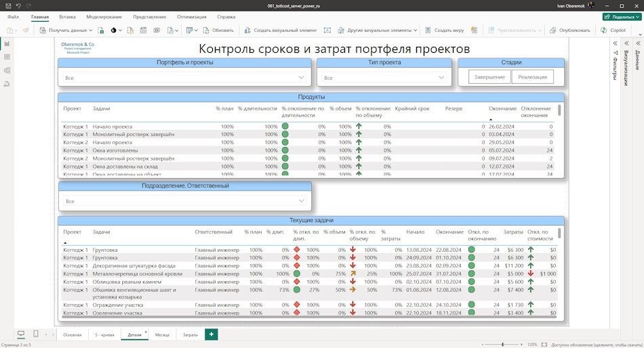This screenshot has width=644, height=348.
Task: Sort Продукты table by Окончание column
Action: click(x=502, y=109)
